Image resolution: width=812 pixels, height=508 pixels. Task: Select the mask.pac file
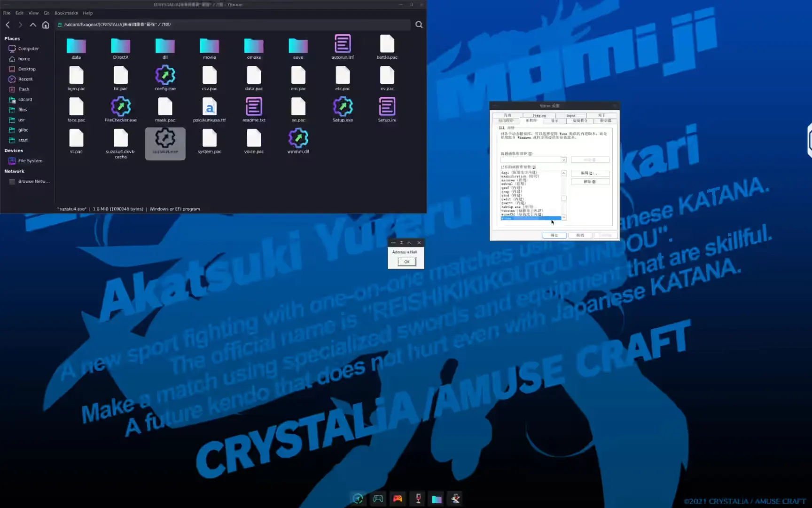(x=165, y=110)
